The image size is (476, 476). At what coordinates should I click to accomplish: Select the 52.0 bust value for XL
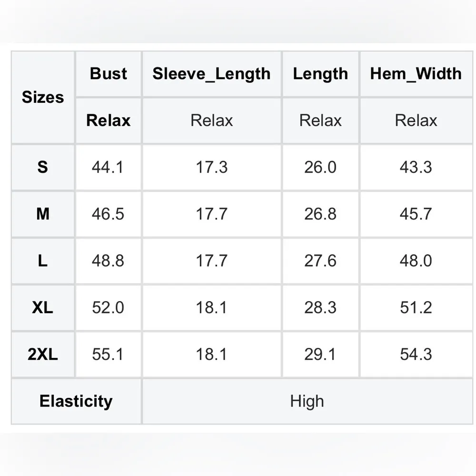[x=108, y=307]
